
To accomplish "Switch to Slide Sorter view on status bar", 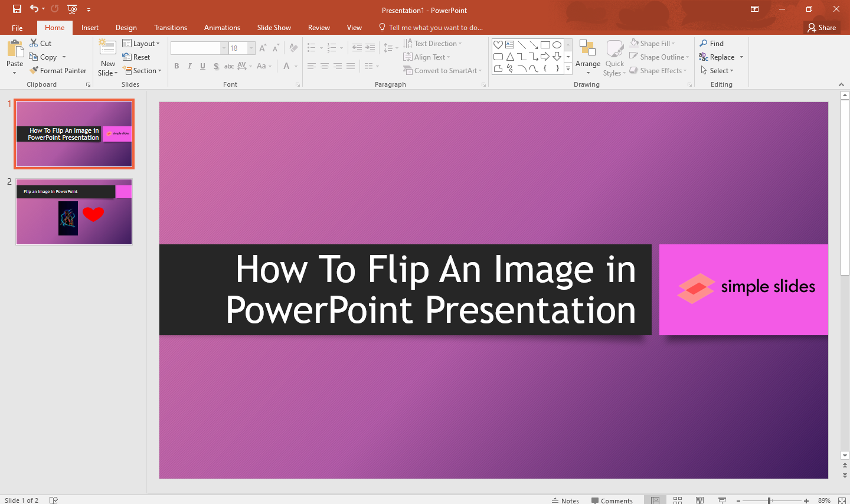I will pyautogui.click(x=678, y=500).
